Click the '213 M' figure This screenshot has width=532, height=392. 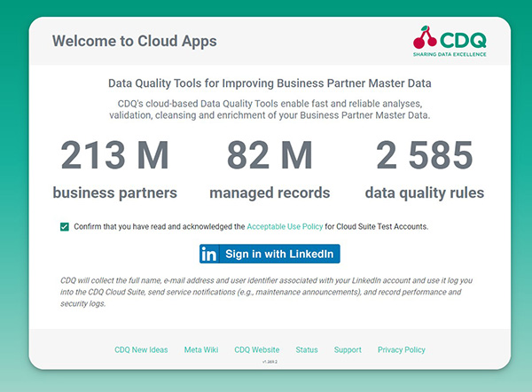pyautogui.click(x=114, y=155)
